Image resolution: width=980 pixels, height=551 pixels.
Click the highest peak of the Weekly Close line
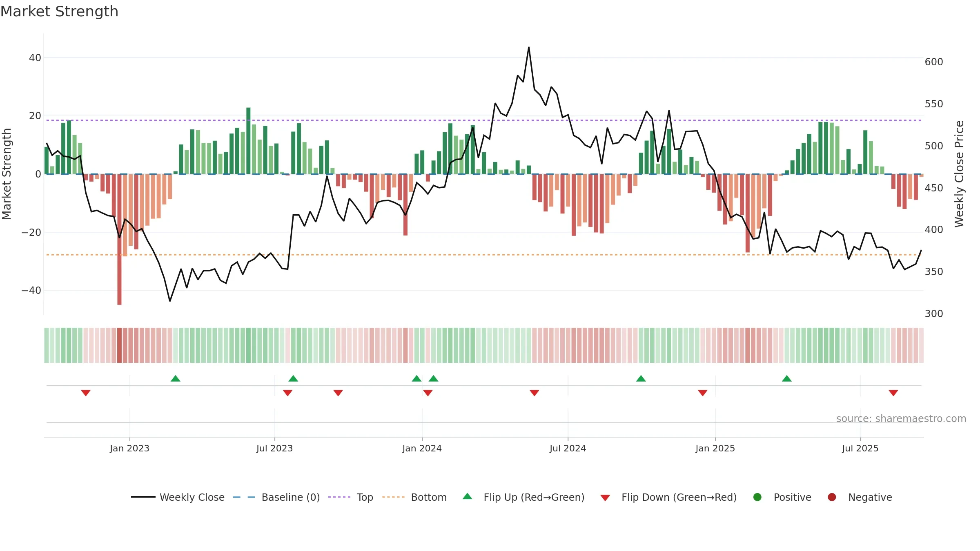pos(529,47)
